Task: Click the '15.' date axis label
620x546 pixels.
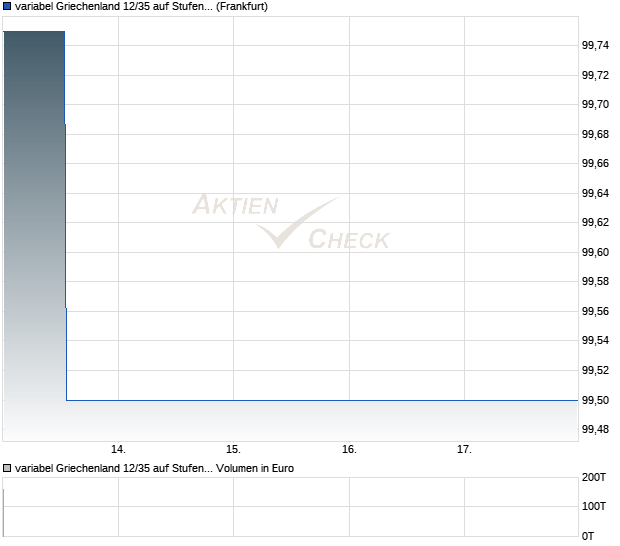Action: (233, 450)
